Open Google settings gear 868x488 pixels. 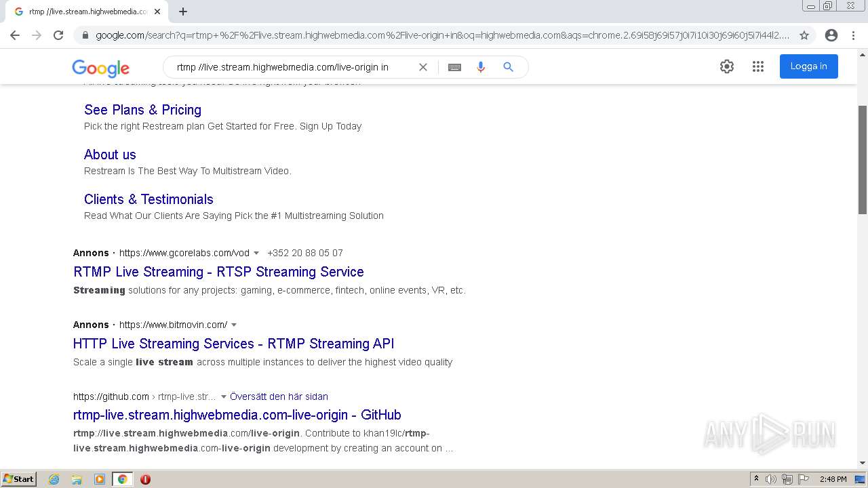pos(727,66)
